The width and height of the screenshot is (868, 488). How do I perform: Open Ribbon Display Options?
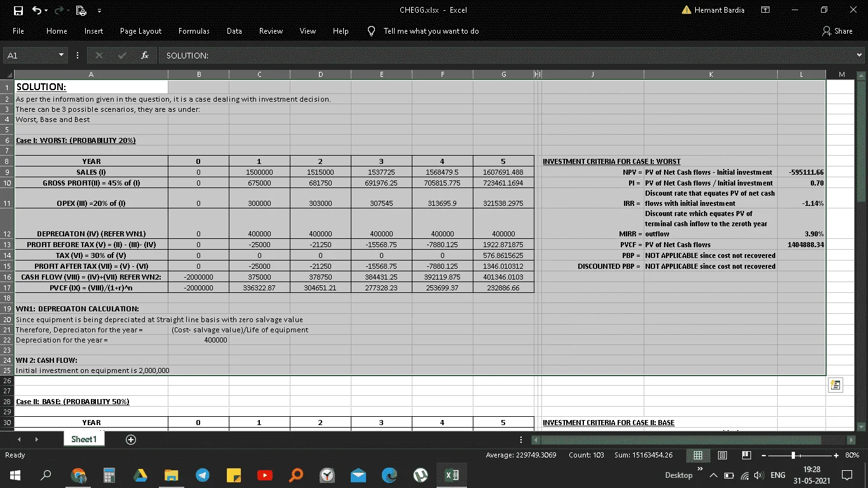tap(766, 10)
